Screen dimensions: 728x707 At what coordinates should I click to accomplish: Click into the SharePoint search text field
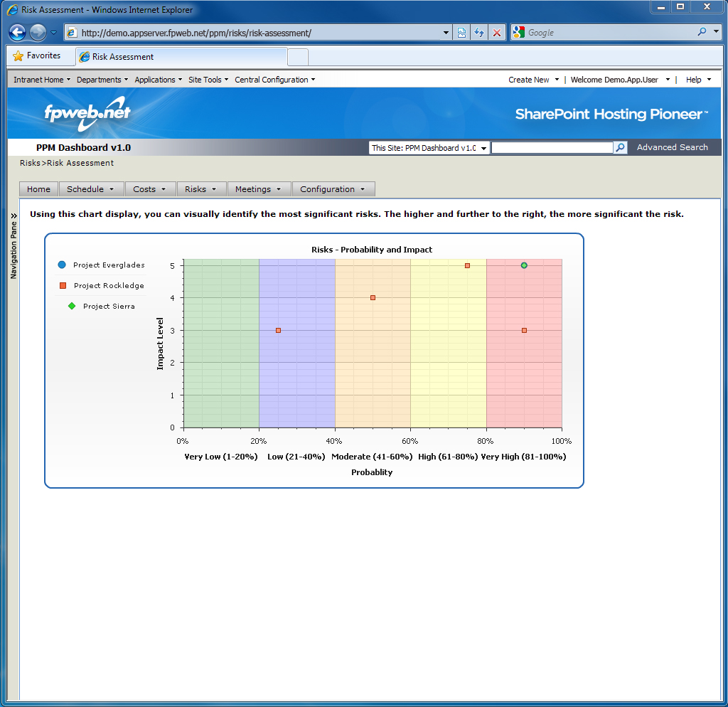coord(552,148)
